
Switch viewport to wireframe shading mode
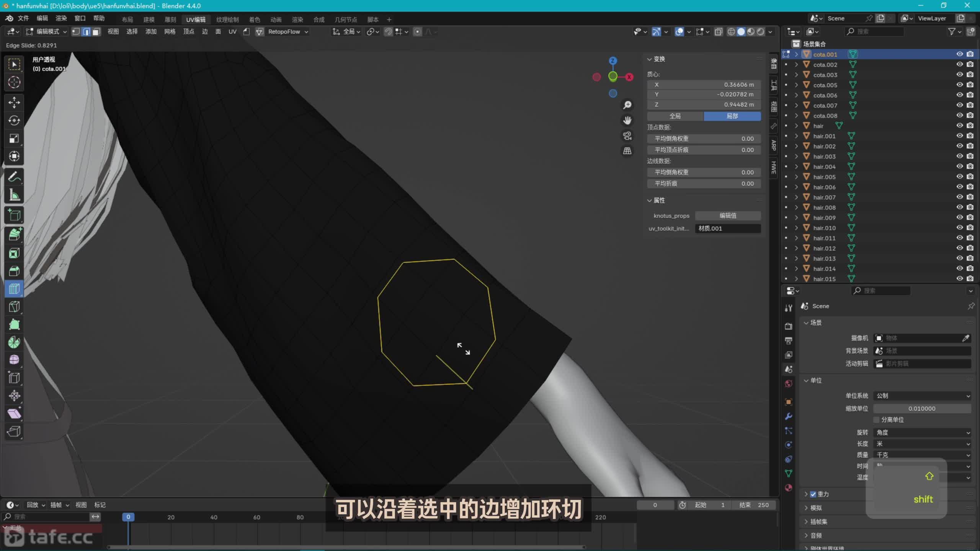pyautogui.click(x=732, y=32)
